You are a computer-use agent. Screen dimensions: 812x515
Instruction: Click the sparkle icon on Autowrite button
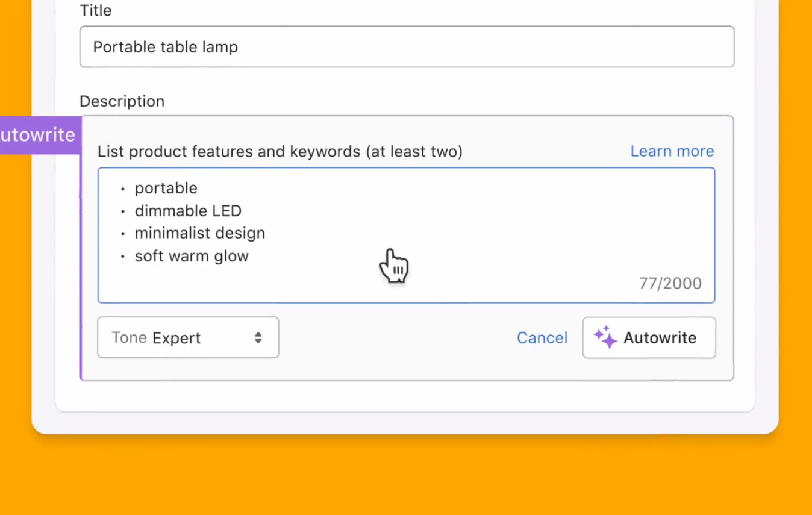pos(605,337)
